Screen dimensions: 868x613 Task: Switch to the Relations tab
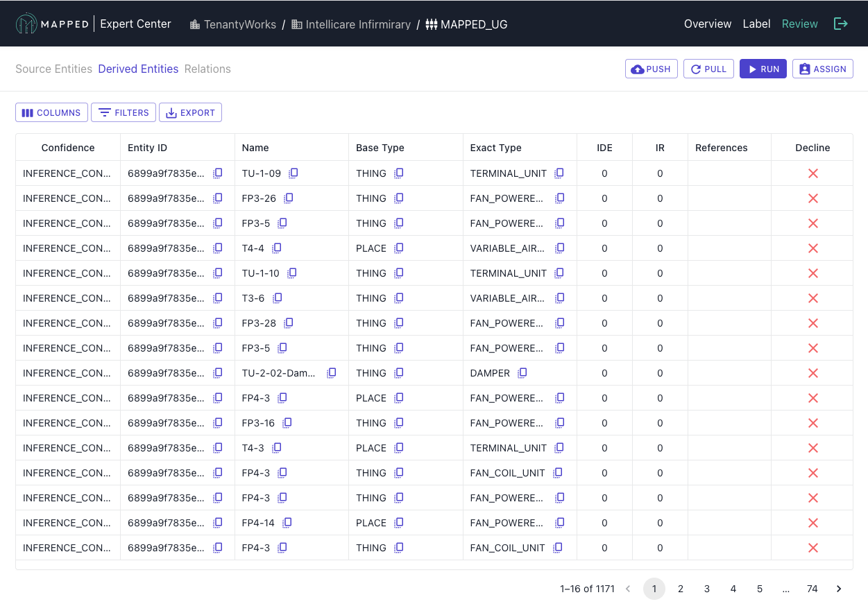(207, 69)
